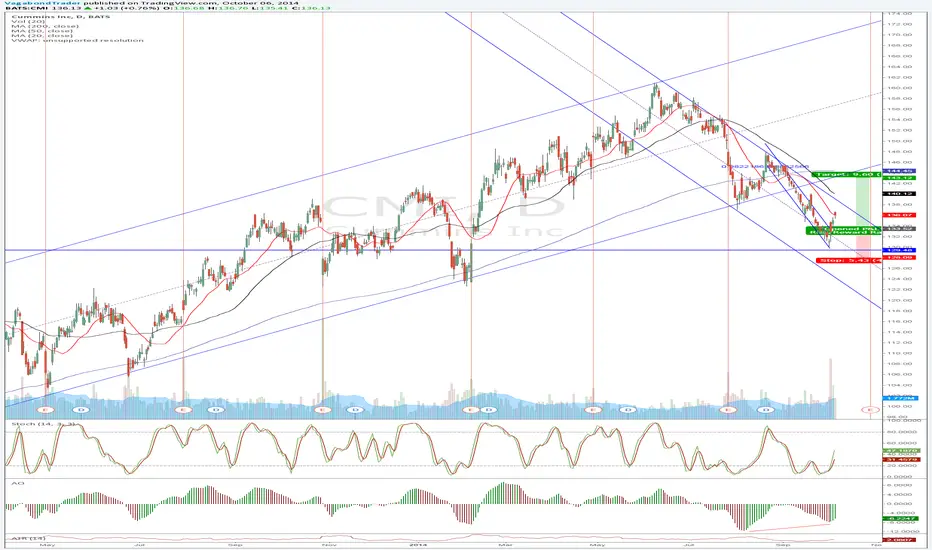Click the red 136.07 last price axis label
Screen dimensions: 932x550
click(899, 215)
